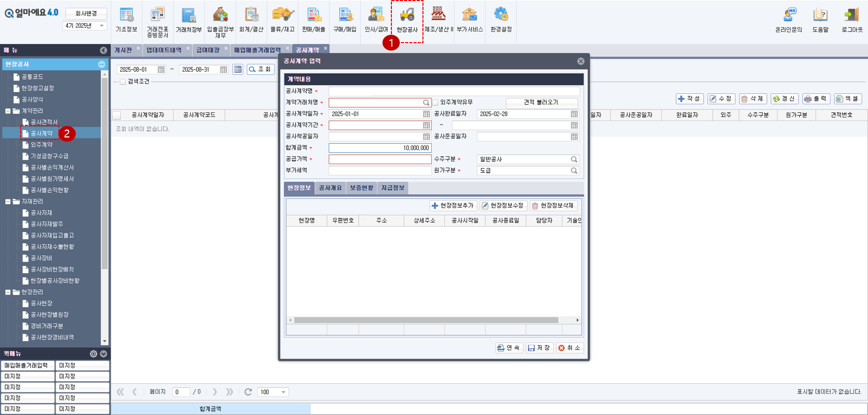Refresh the list with reload icon
Image resolution: width=868 pixels, height=415 pixels.
pyautogui.click(x=248, y=392)
